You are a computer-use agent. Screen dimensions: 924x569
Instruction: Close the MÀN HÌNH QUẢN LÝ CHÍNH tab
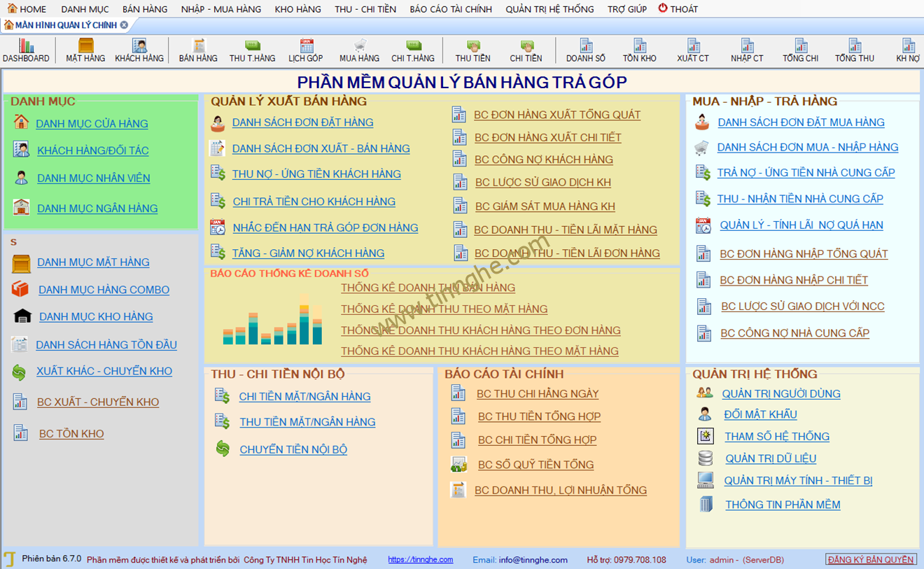click(x=124, y=24)
